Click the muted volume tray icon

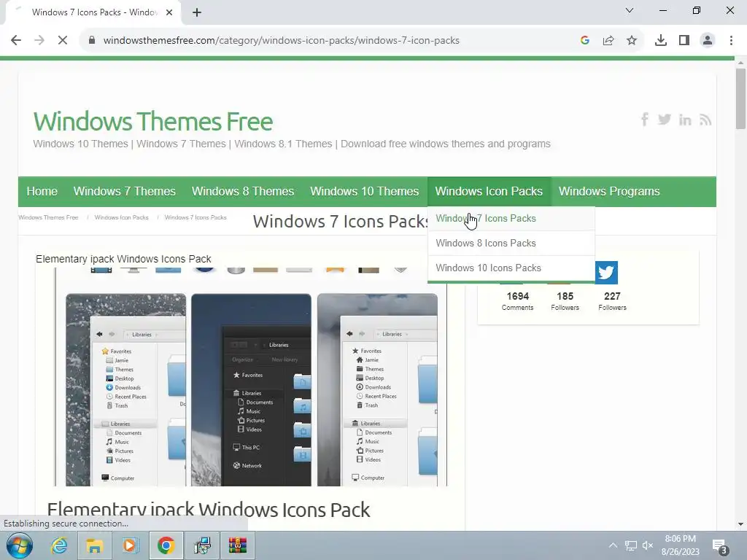tap(648, 545)
